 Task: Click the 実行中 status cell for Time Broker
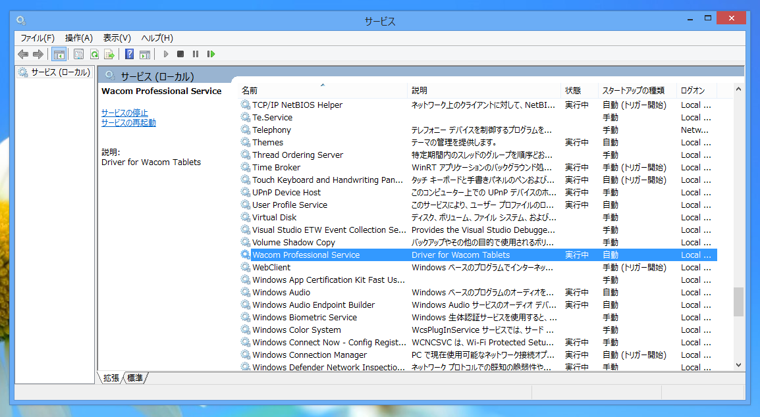(x=577, y=168)
